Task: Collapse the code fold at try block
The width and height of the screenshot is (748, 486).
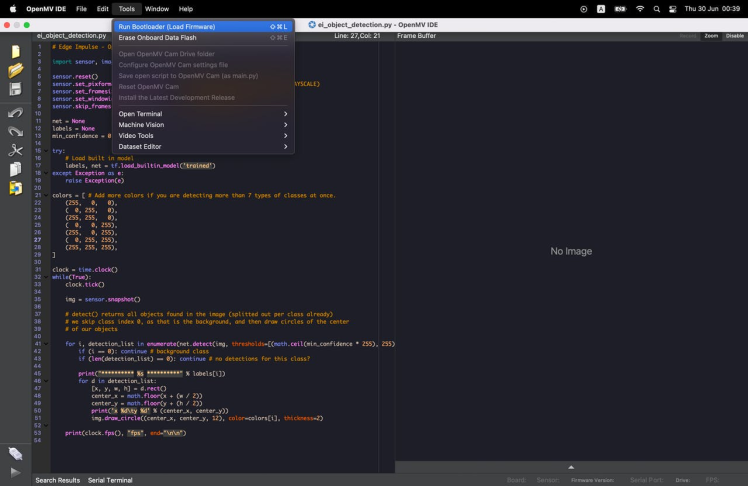Action: (x=46, y=151)
